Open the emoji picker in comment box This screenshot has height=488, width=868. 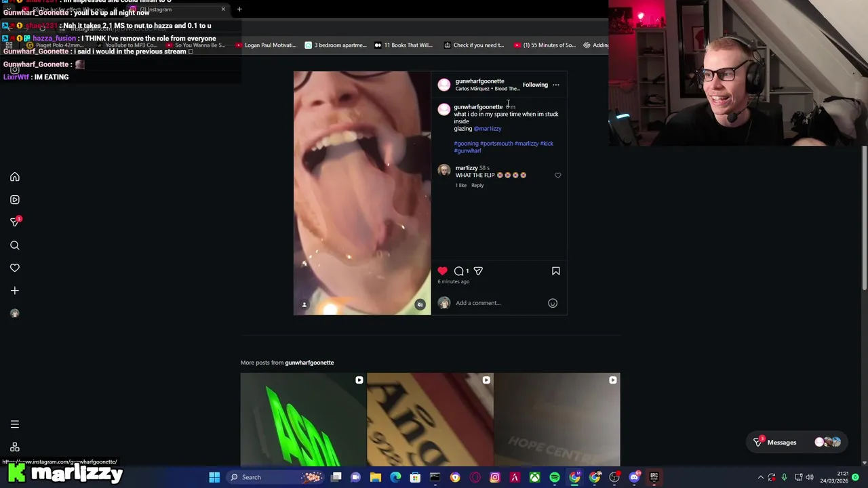tap(553, 303)
